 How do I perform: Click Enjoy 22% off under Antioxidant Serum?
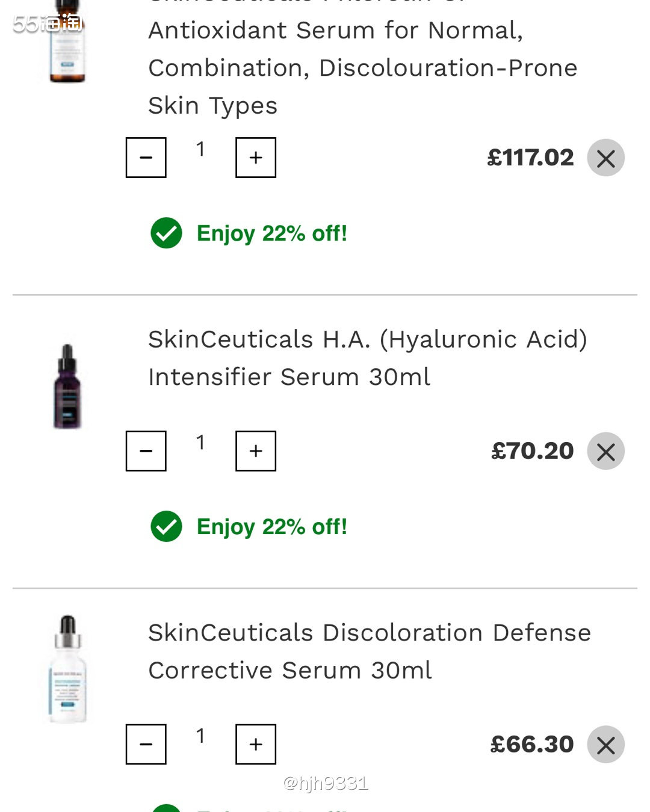click(272, 233)
